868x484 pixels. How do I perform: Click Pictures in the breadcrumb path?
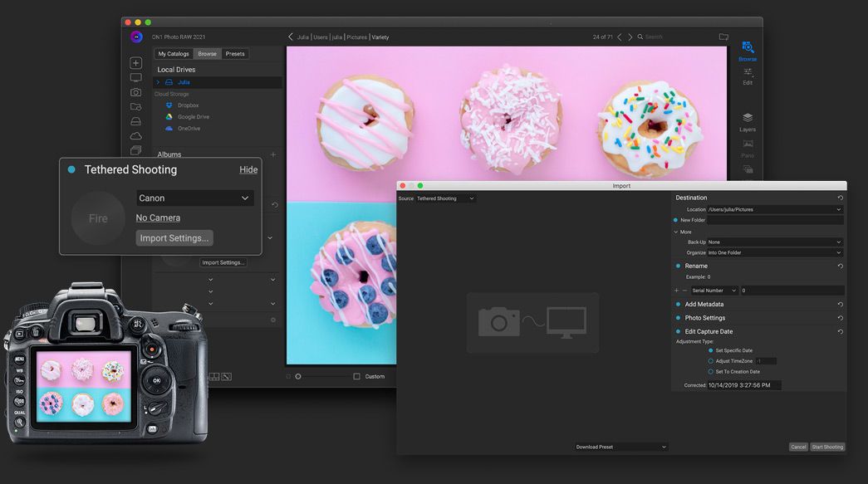(356, 37)
